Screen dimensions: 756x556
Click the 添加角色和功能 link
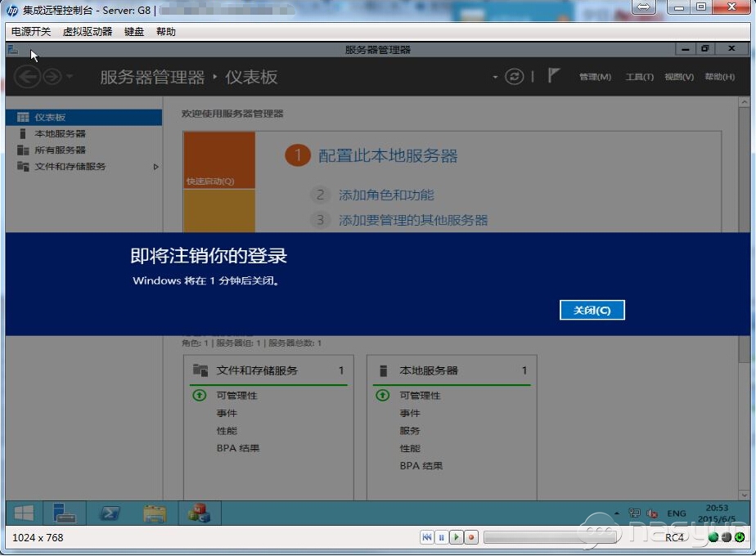tap(386, 195)
